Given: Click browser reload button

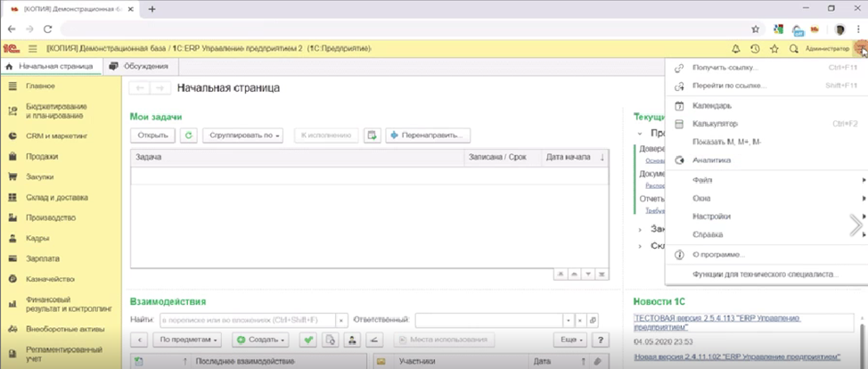Looking at the screenshot, I should pyautogui.click(x=47, y=29).
